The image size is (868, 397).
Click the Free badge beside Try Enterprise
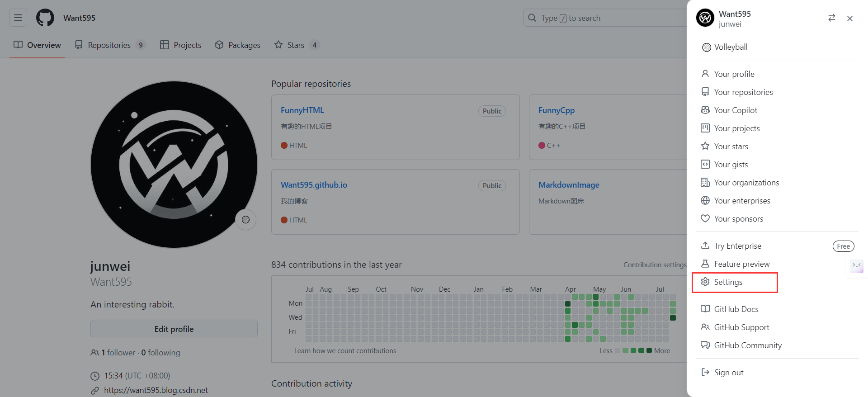[843, 246]
